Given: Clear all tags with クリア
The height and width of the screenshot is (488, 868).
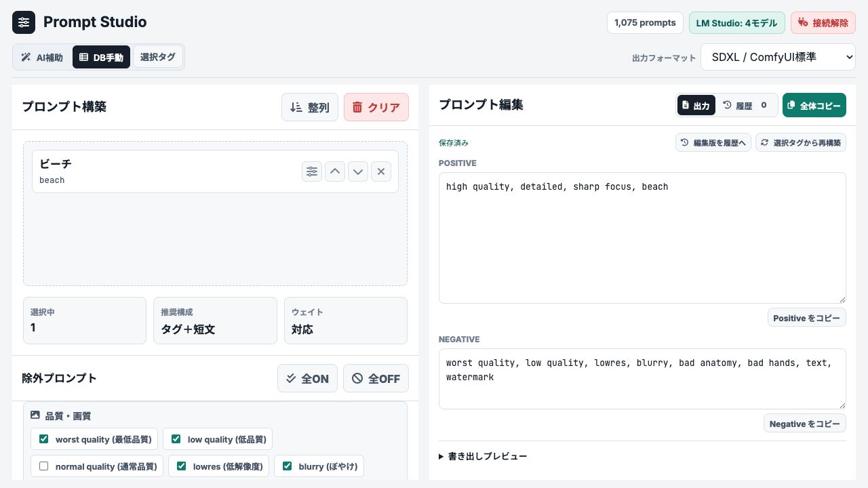Looking at the screenshot, I should point(376,107).
